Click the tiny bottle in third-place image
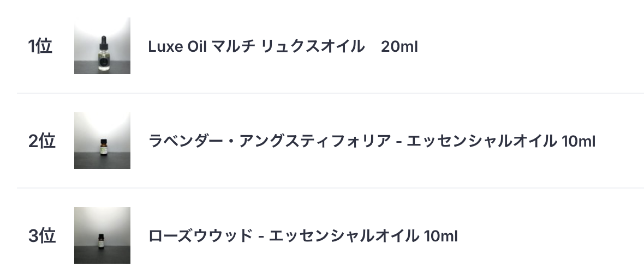 click(101, 241)
